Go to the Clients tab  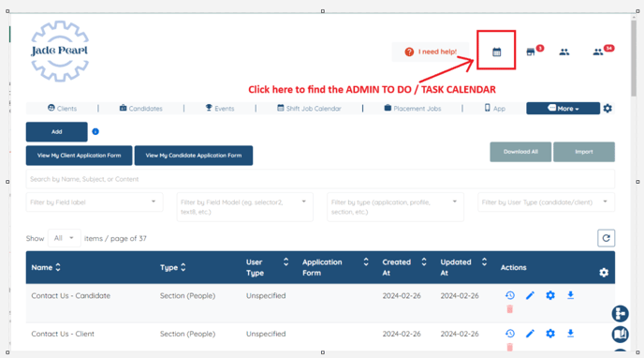point(62,109)
